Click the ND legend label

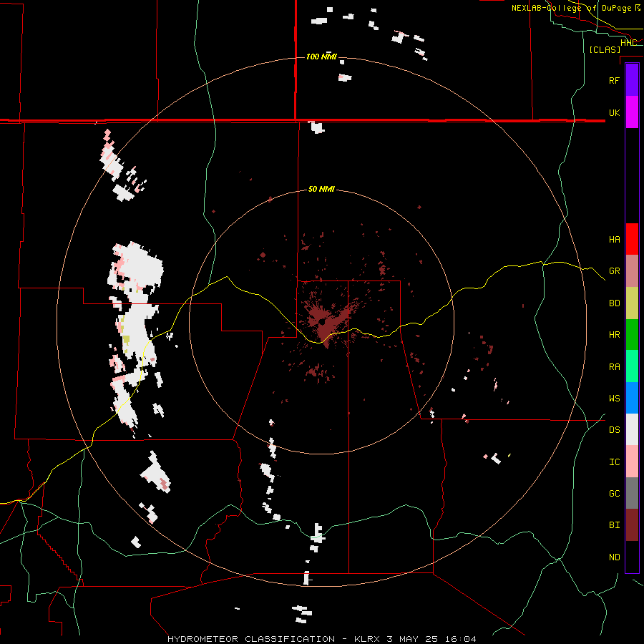pyautogui.click(x=615, y=557)
